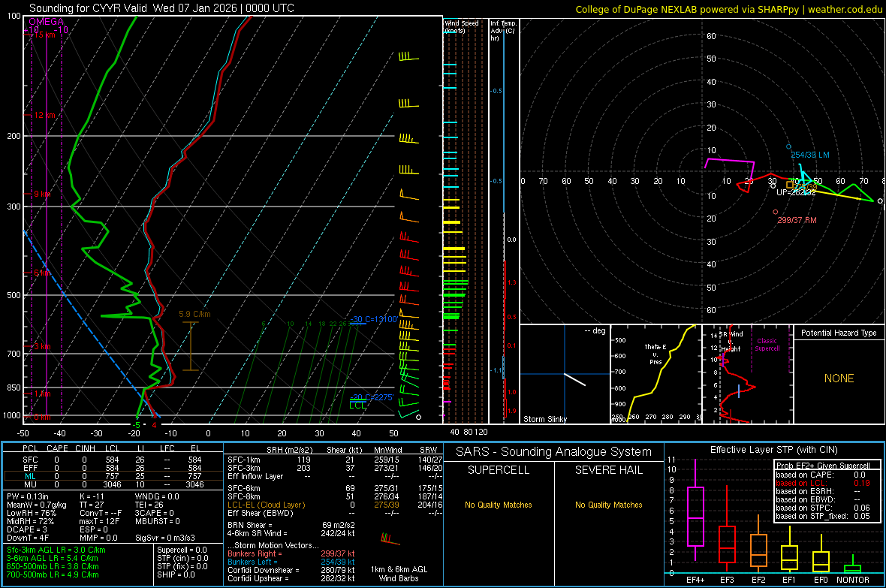Select the orange "LCL-EL (Cloud Layer)" row
Image resolution: width=886 pixels, height=588 pixels.
[335, 505]
